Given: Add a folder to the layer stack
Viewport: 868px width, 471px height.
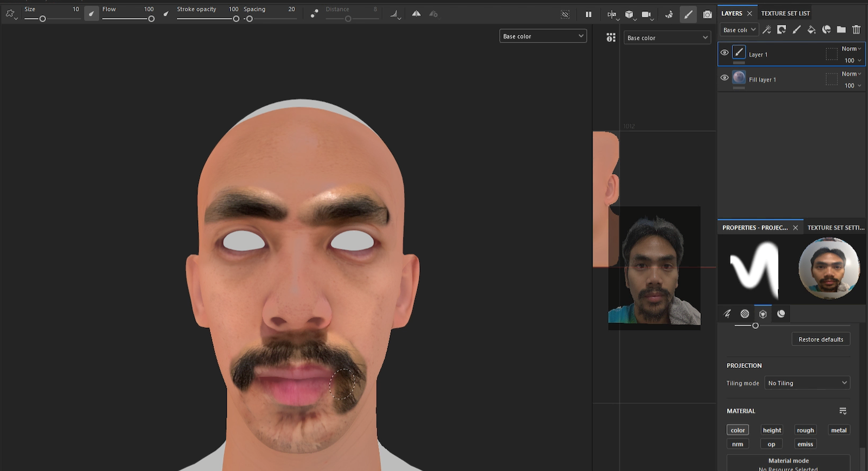Looking at the screenshot, I should [841, 30].
